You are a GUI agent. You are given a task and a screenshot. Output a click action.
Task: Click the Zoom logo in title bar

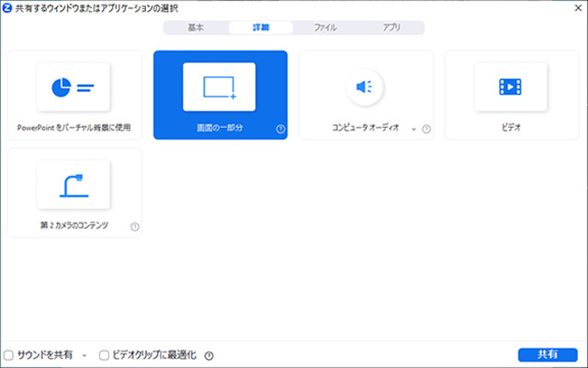pos(6,8)
